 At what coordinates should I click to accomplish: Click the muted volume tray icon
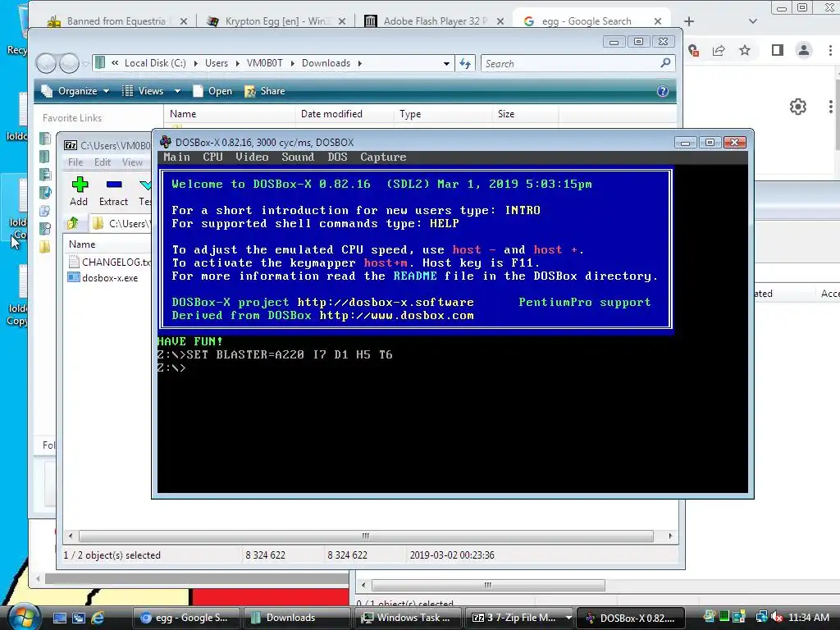tap(777, 617)
